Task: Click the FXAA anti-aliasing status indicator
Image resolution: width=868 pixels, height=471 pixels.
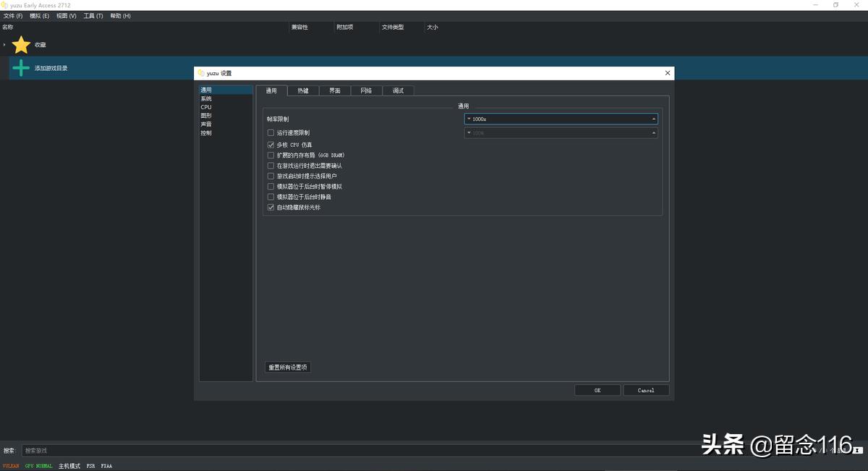Action: 106,466
